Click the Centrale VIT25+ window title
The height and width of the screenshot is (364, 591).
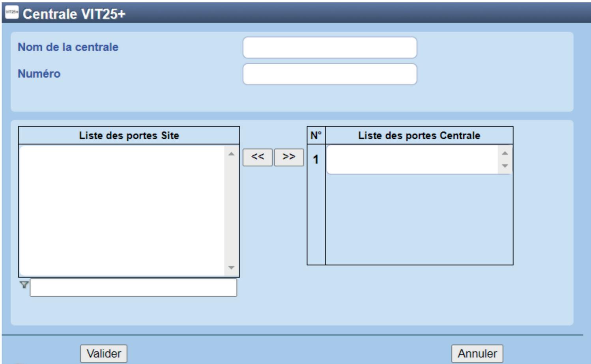pos(74,14)
